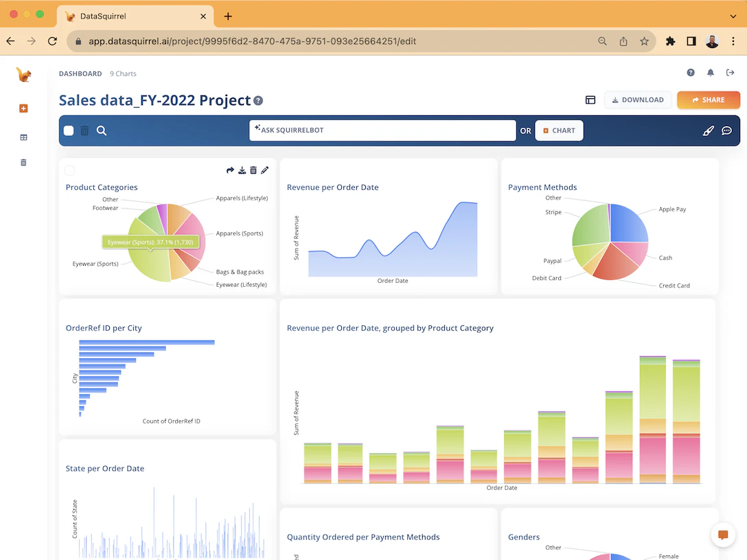Click the DASHBOARD breadcrumb label

coord(80,74)
